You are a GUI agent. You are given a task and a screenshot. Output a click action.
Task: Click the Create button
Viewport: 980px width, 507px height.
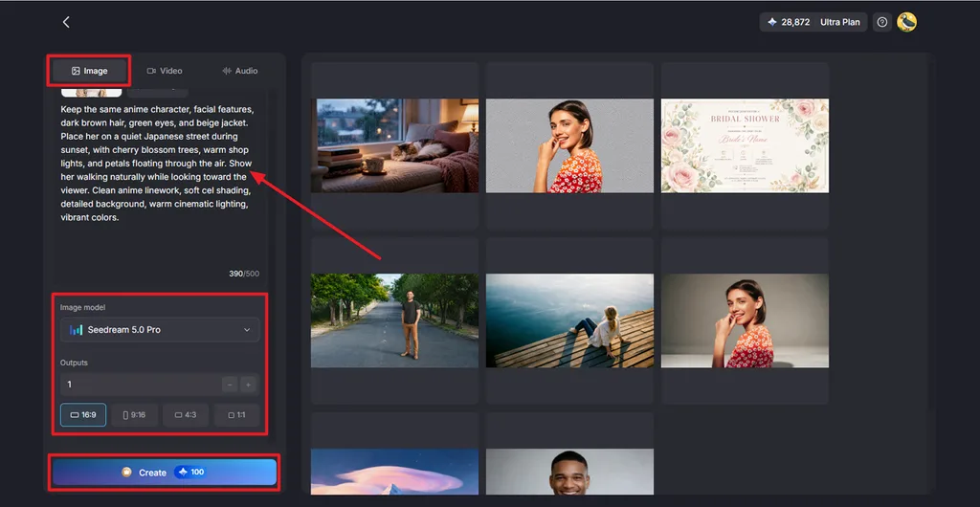click(x=165, y=473)
